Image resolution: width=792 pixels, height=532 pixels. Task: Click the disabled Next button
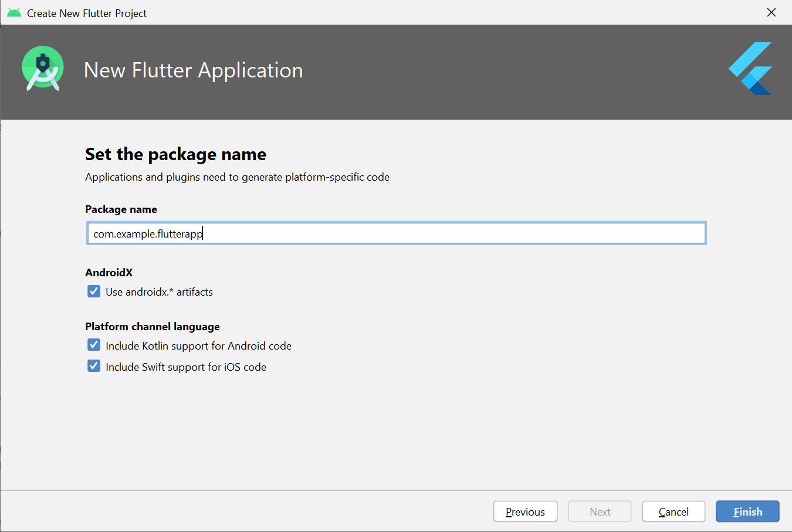click(600, 511)
